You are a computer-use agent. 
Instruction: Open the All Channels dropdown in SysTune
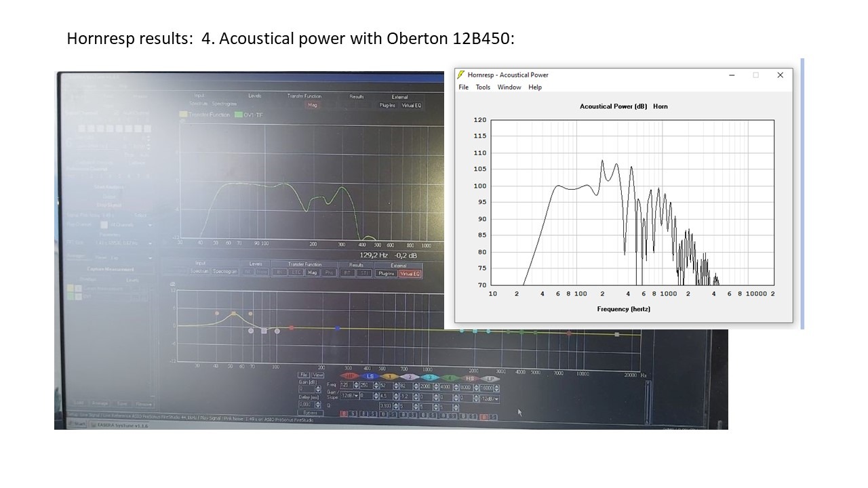127,225
